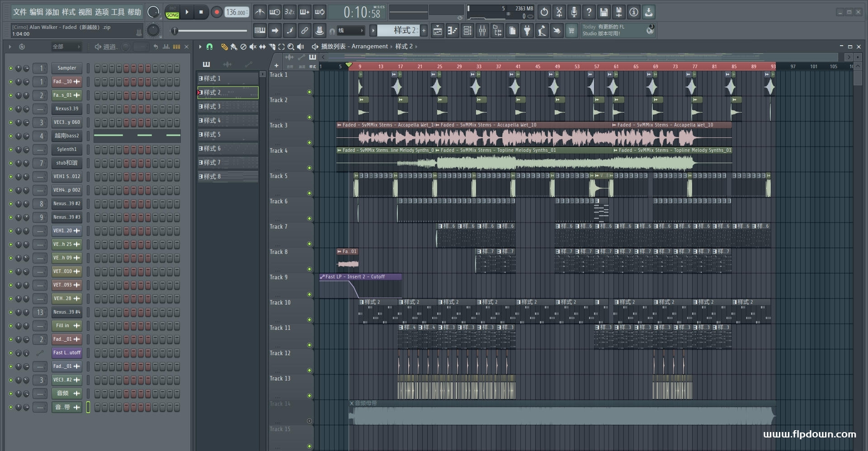Open the 文件 menu

click(x=20, y=12)
